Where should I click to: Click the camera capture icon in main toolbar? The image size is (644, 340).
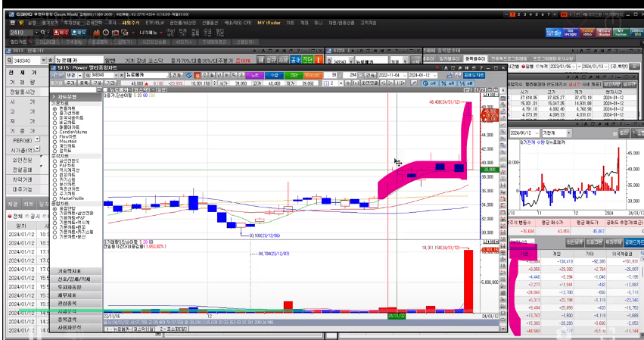[116, 33]
